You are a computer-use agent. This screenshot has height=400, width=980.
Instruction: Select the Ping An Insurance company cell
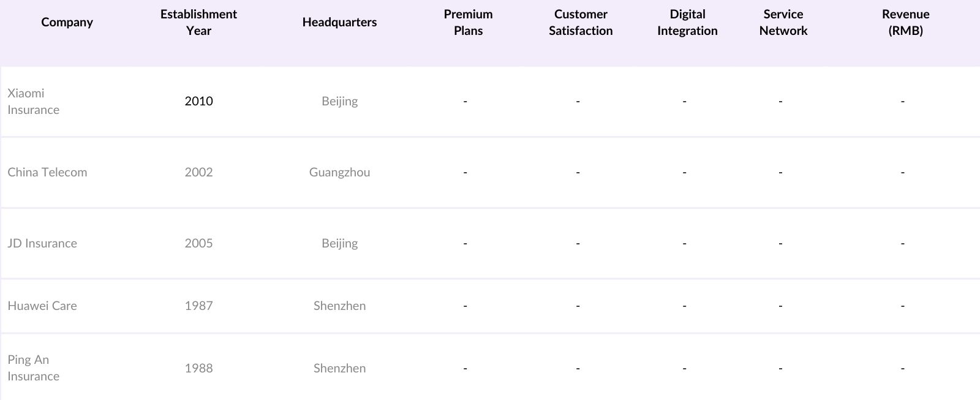(34, 368)
